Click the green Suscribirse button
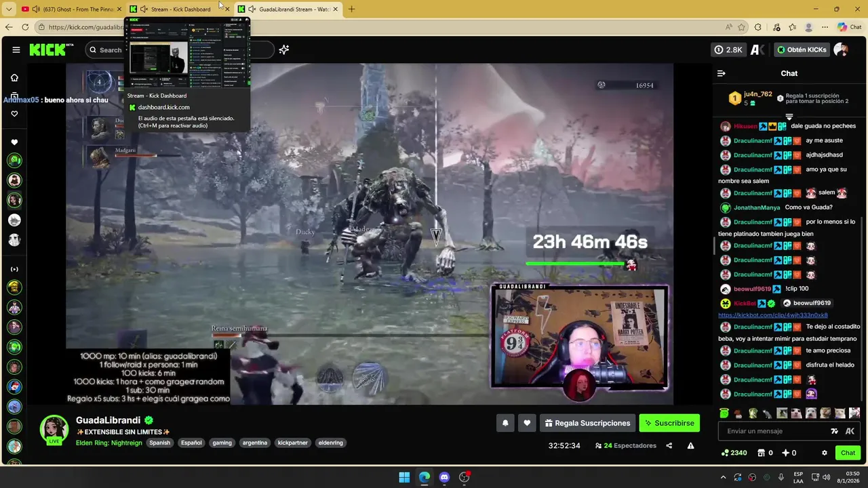Screen dimensions: 868x488 click(669, 423)
